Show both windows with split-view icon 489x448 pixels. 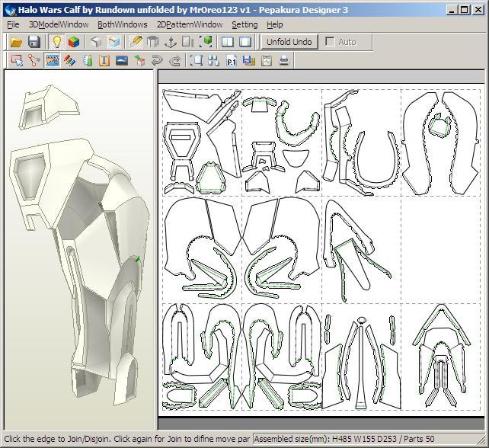click(x=227, y=42)
